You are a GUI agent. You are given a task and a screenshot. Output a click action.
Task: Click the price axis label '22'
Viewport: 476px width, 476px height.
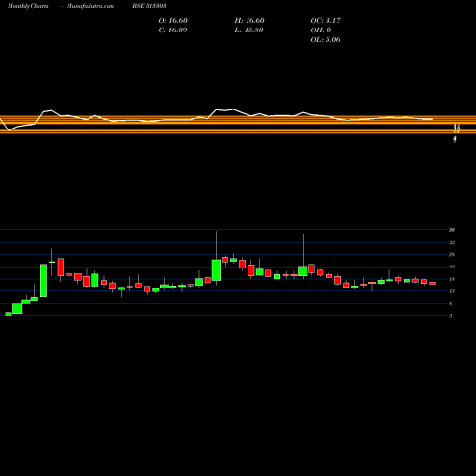[452, 267]
